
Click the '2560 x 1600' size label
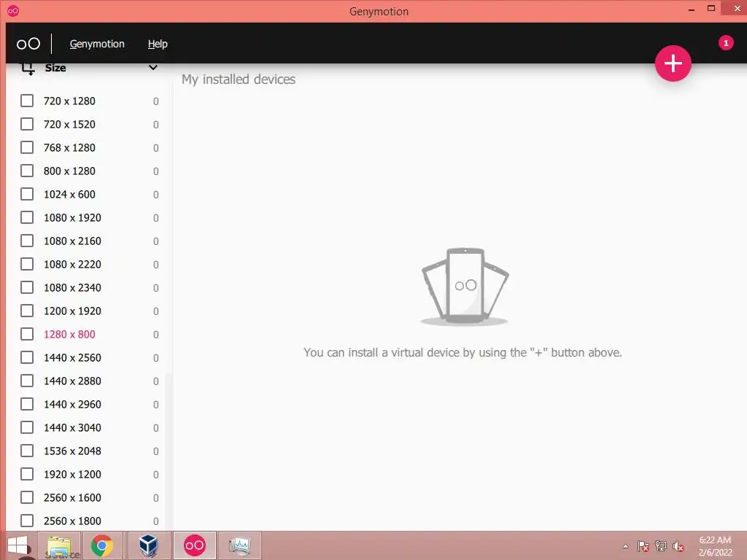72,497
